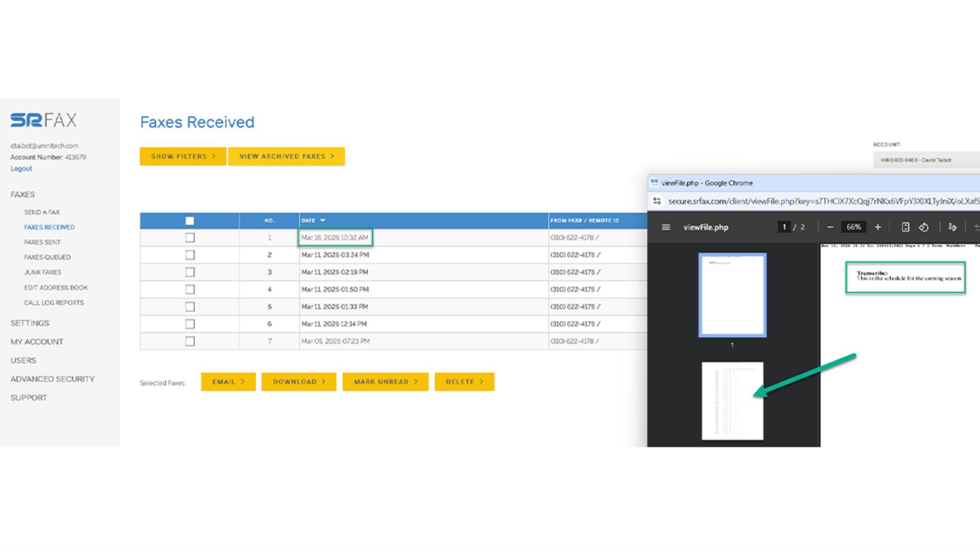The height and width of the screenshot is (552, 980).
Task: Open Edit Address Book
Action: pyautogui.click(x=56, y=287)
